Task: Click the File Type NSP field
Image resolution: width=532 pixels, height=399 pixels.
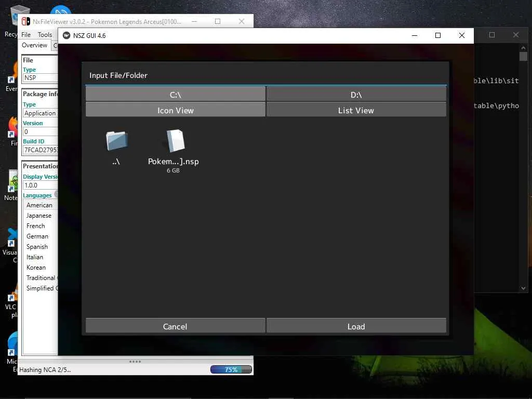Action: point(41,78)
